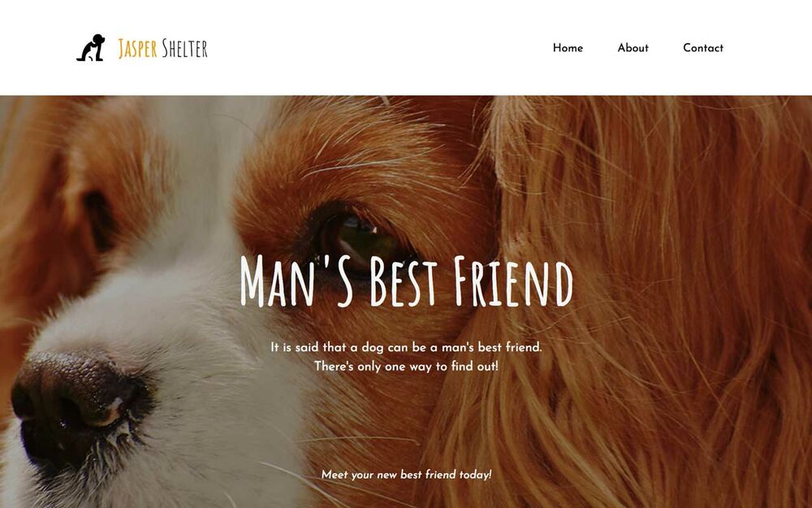Click the dog's long wavy ear fur
This screenshot has height=508, width=812.
click(x=647, y=311)
